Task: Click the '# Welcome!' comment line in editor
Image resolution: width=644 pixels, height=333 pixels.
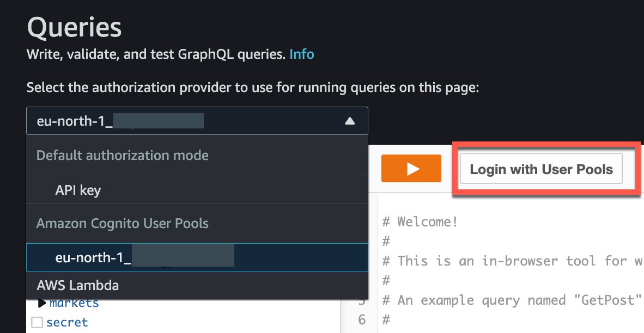Action: [x=420, y=222]
